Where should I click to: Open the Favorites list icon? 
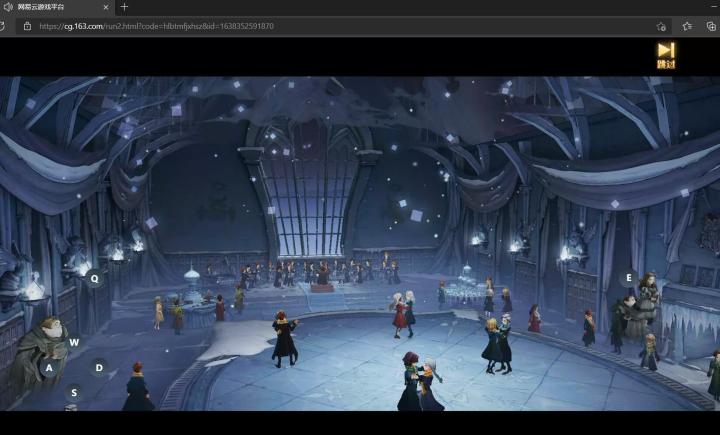pos(687,26)
